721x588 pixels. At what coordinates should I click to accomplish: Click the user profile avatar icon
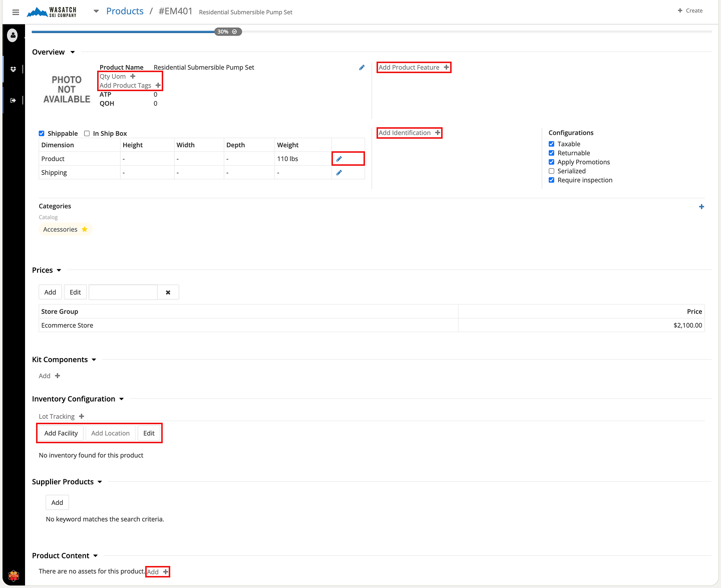tap(13, 35)
